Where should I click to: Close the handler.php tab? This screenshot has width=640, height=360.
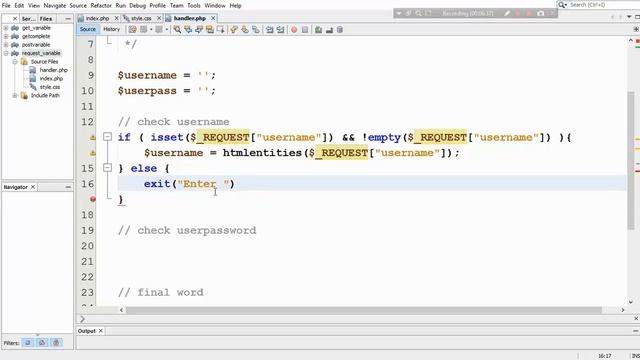coord(213,18)
